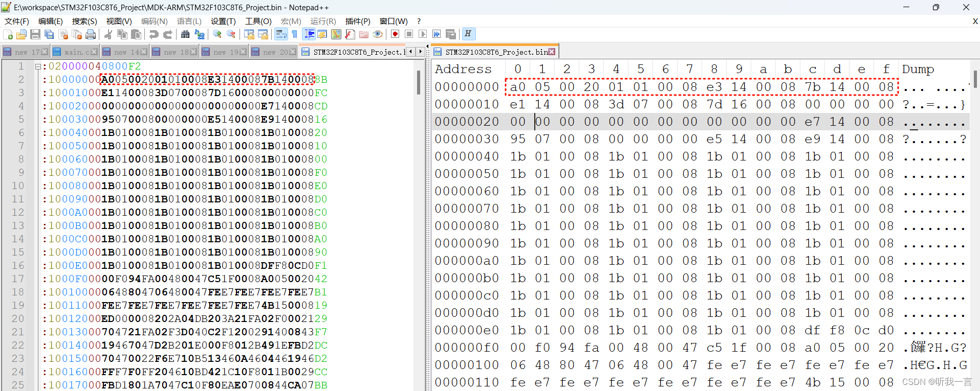The height and width of the screenshot is (391, 980).
Task: Click the Open file toolbar icon
Action: 21,34
